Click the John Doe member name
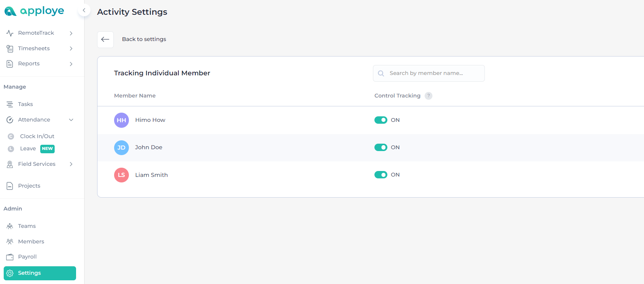 click(148, 147)
